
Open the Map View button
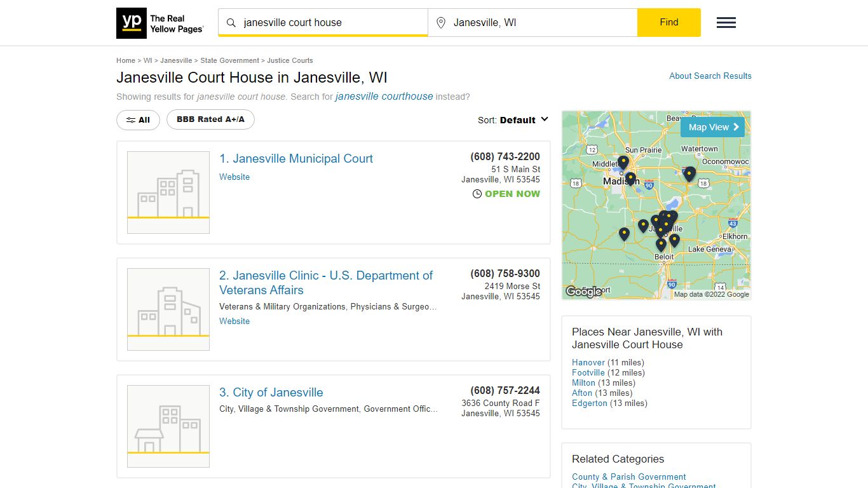pos(712,127)
